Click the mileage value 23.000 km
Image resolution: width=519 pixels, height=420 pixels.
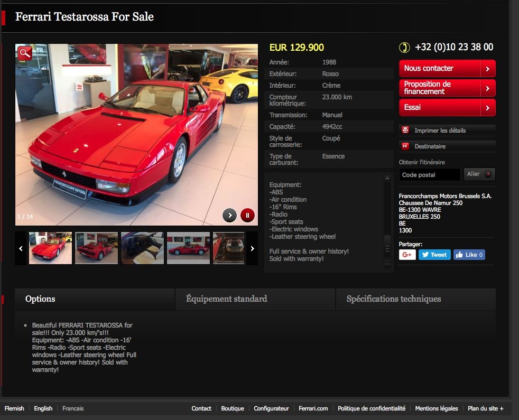(x=337, y=97)
